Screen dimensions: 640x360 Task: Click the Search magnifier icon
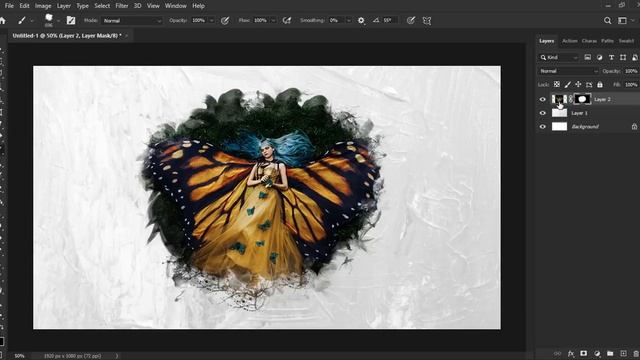pyautogui.click(x=607, y=20)
